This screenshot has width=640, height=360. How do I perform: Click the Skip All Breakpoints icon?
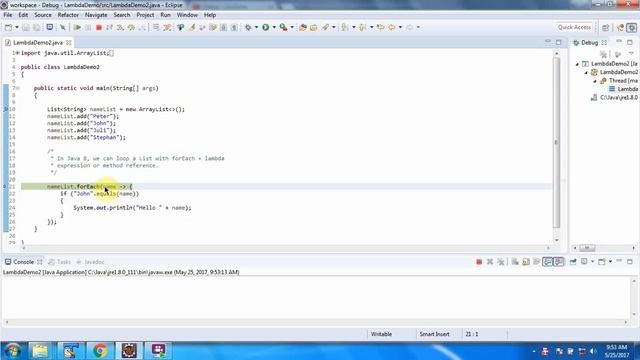pos(62,27)
